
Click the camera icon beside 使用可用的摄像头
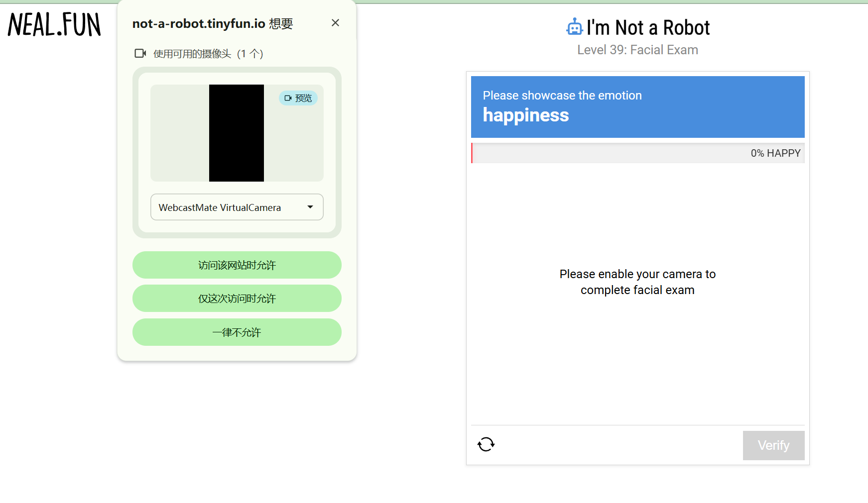pyautogui.click(x=140, y=53)
